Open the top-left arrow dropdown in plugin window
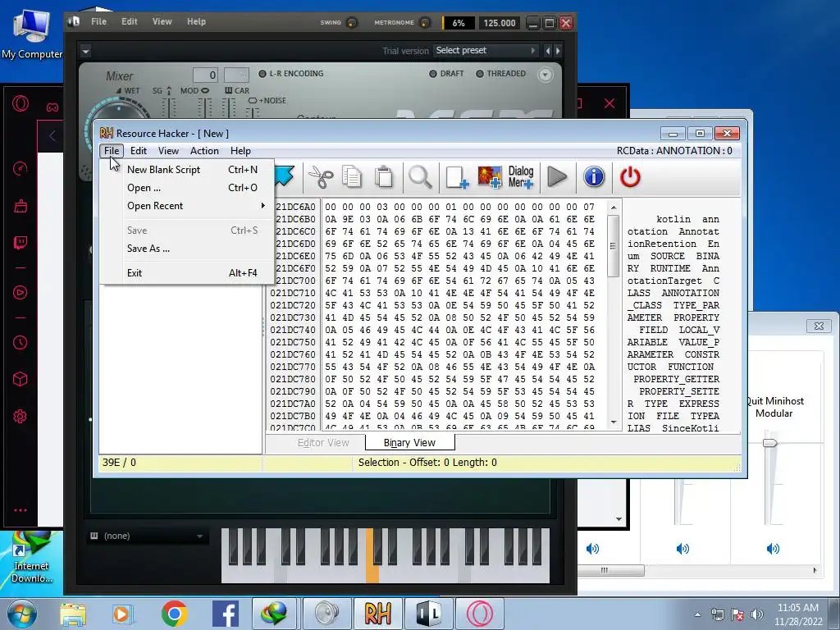The image size is (840, 630). [85, 52]
